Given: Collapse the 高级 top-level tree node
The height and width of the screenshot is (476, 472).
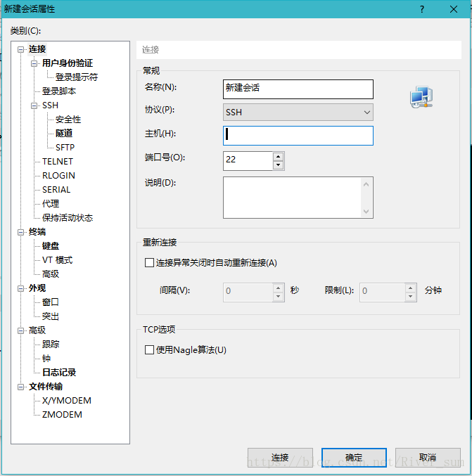Looking at the screenshot, I should (x=20, y=330).
